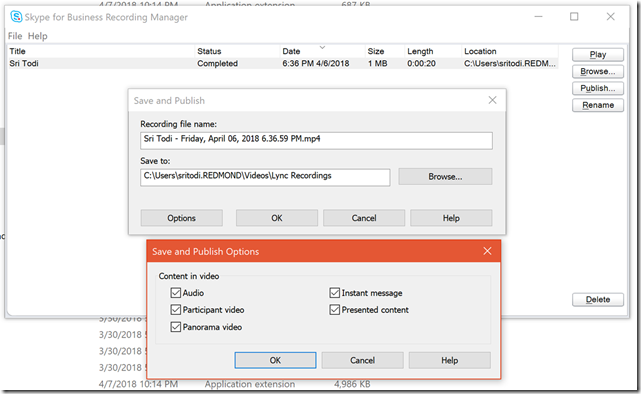Open Help in Save and Publish Options

(449, 360)
